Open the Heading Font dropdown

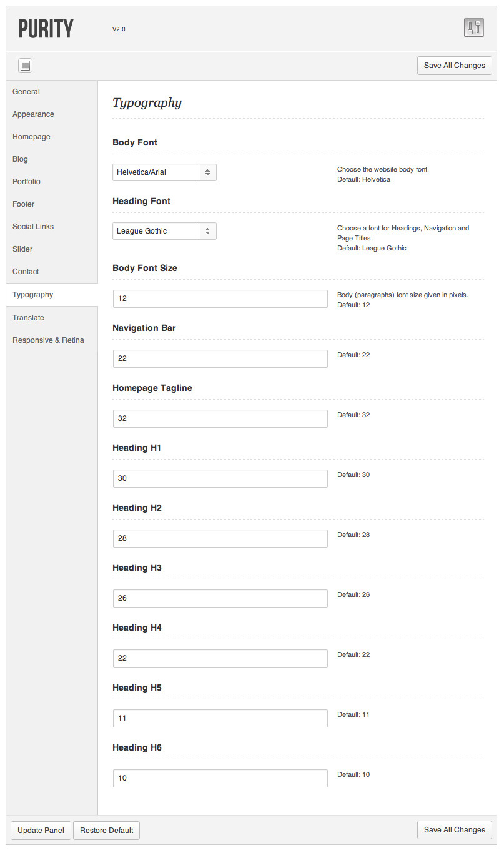(x=164, y=231)
